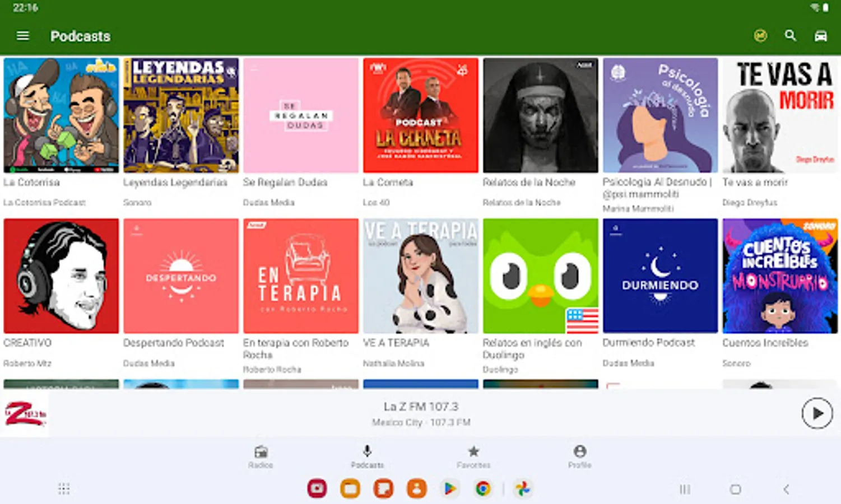Tap the Android Home button

(736, 489)
